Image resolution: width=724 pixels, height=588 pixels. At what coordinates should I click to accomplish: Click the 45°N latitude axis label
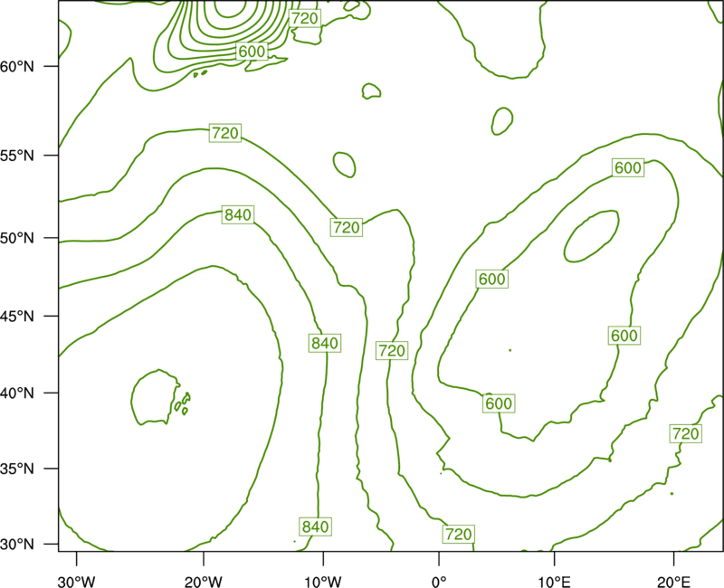[x=17, y=316]
